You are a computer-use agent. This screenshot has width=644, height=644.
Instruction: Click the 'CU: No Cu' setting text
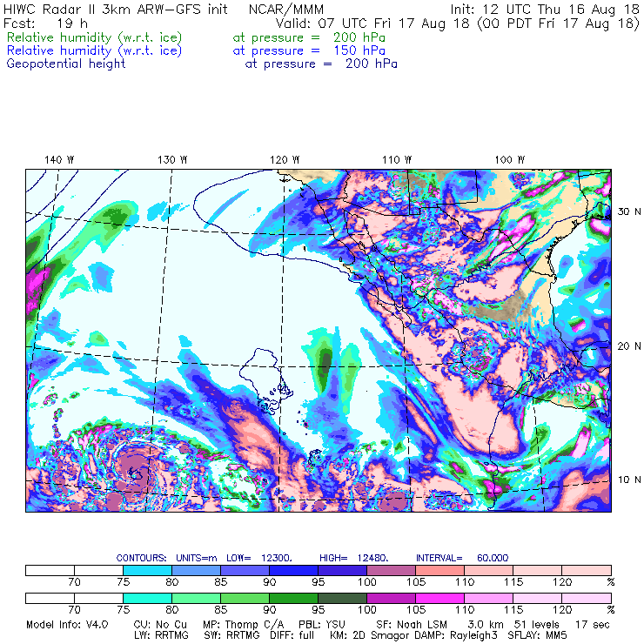[160, 625]
